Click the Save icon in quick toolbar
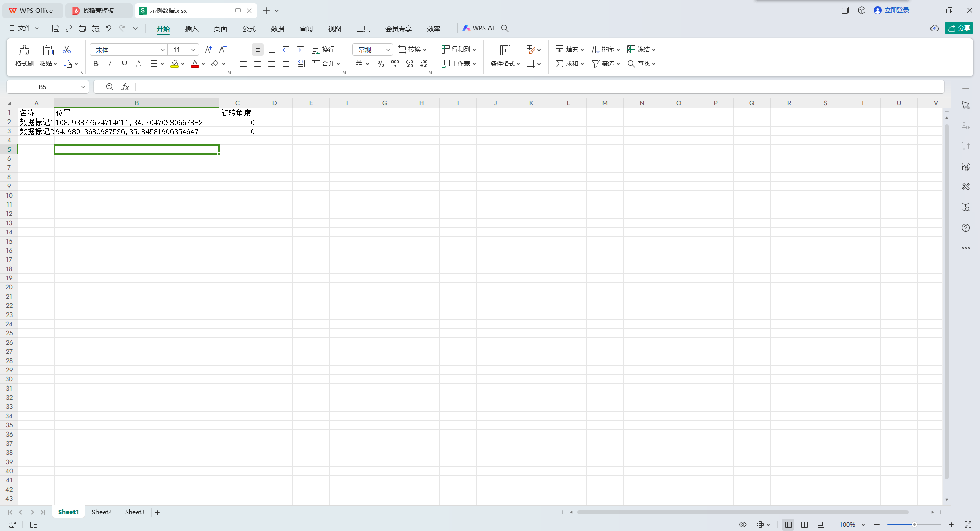This screenshot has height=531, width=980. pos(56,28)
